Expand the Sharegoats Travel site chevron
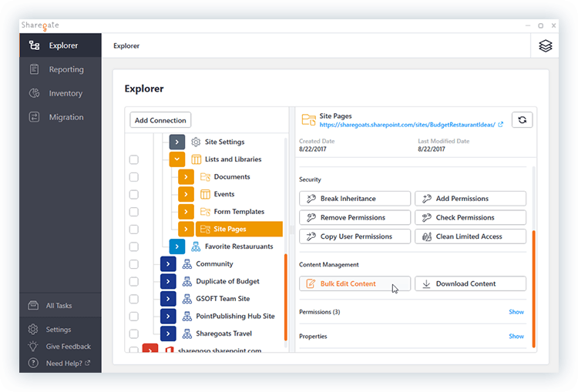Screen dimensions: 578x392 click(168, 333)
